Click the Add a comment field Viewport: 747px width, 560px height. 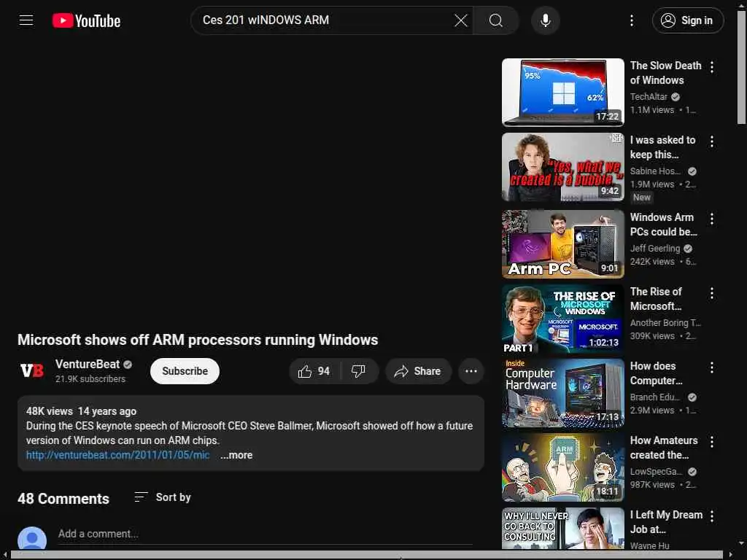(x=265, y=534)
